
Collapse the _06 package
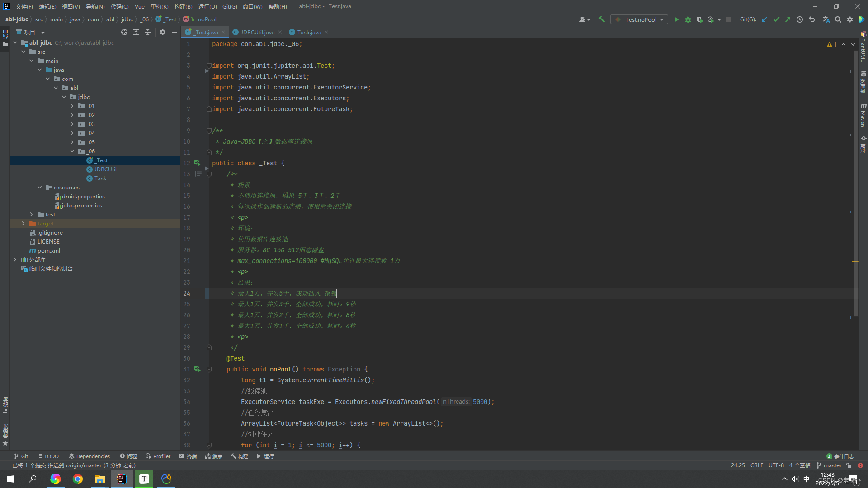72,151
